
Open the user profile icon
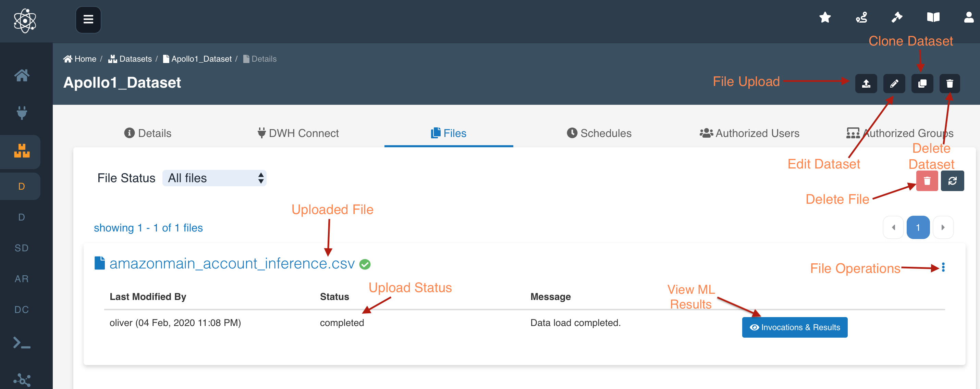(969, 17)
